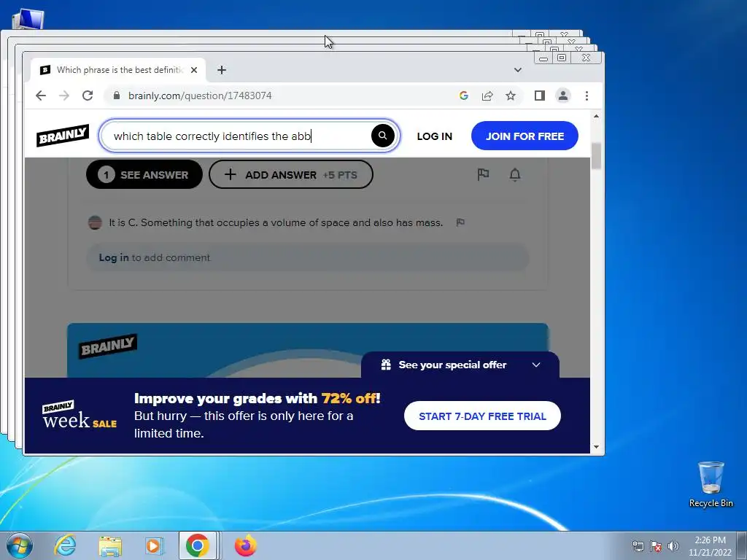
Task: Open Chrome side panel icon
Action: tap(539, 96)
